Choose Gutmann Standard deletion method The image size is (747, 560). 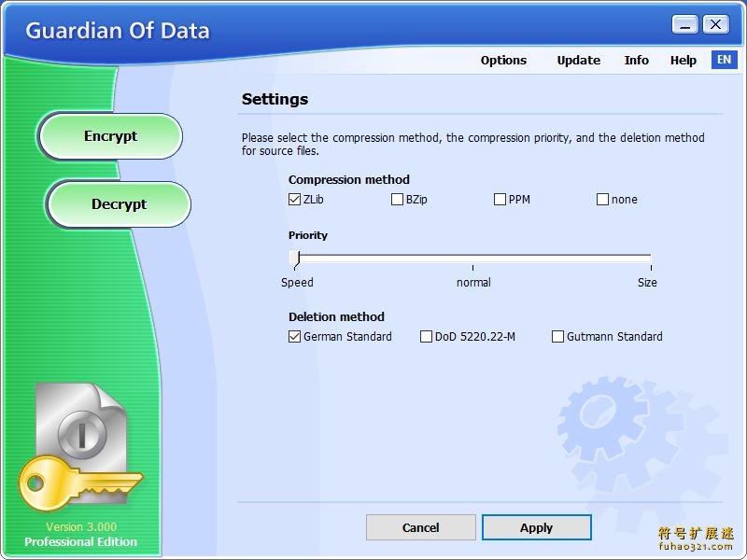tap(557, 337)
